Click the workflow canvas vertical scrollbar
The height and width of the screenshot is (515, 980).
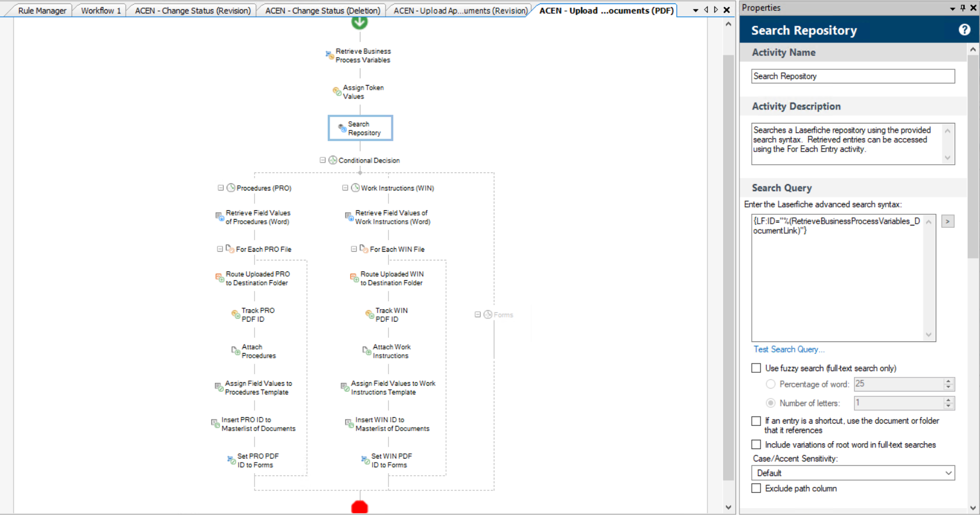(728, 268)
